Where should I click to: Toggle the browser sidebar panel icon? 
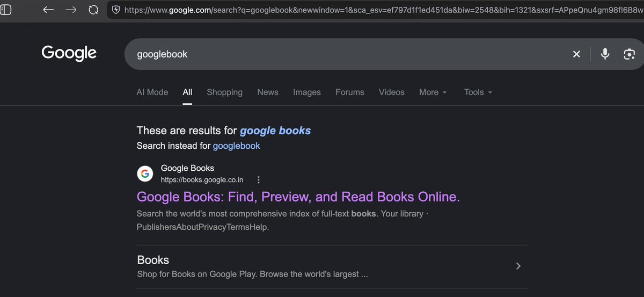[5, 10]
